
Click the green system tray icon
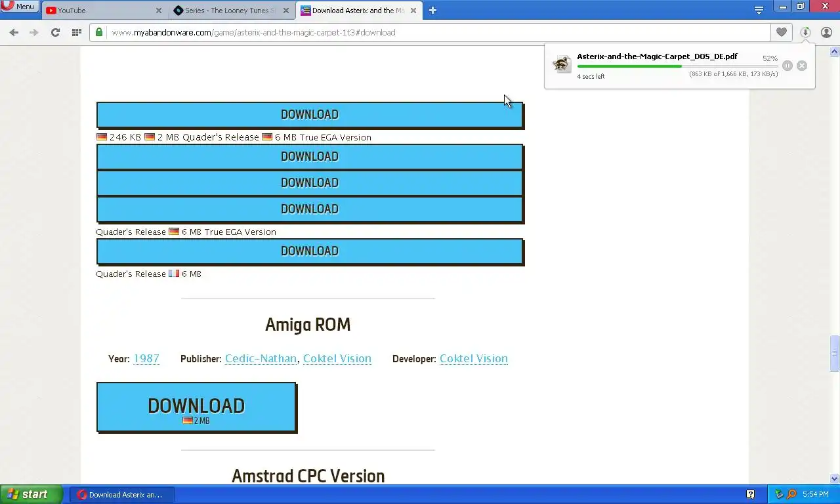pyautogui.click(x=779, y=494)
